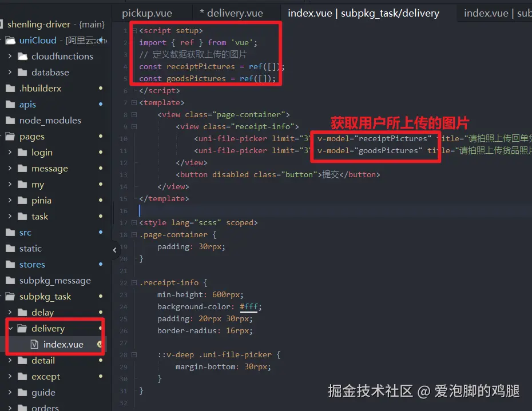This screenshot has height=411, width=532.
Task: Fold the template block at line 7
Action: pyautogui.click(x=134, y=102)
